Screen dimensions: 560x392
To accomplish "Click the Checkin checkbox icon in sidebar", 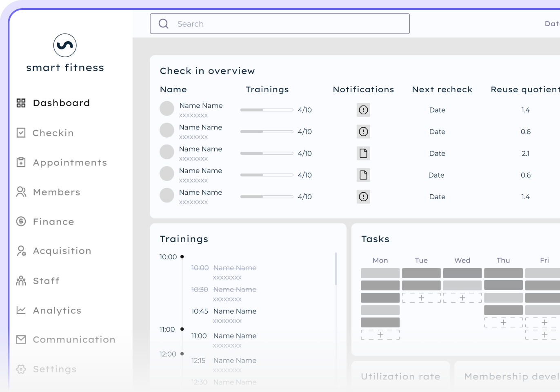I will click(x=21, y=133).
